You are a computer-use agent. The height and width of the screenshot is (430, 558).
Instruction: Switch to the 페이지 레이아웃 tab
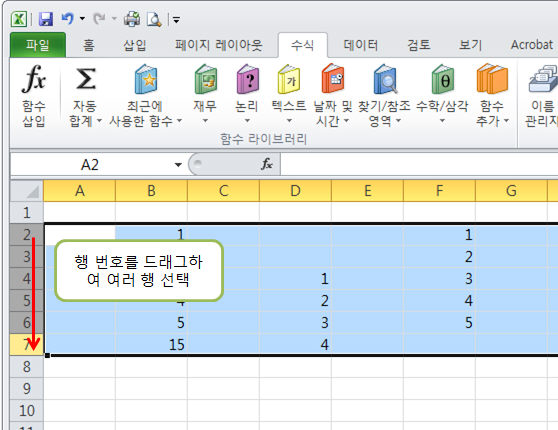[218, 45]
